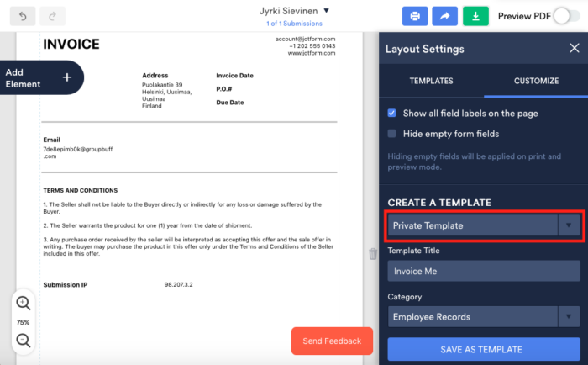The width and height of the screenshot is (588, 365).
Task: Click the 98.207.3.2 IP value
Action: pos(178,284)
